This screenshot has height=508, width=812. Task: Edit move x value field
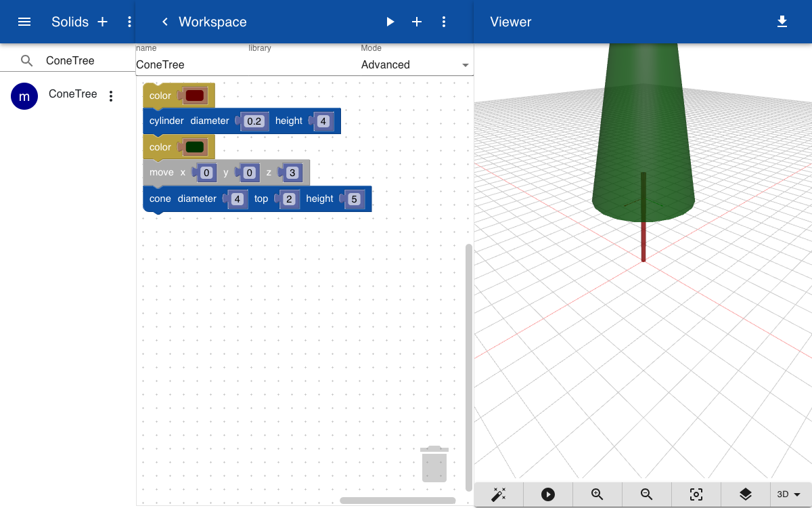click(206, 173)
